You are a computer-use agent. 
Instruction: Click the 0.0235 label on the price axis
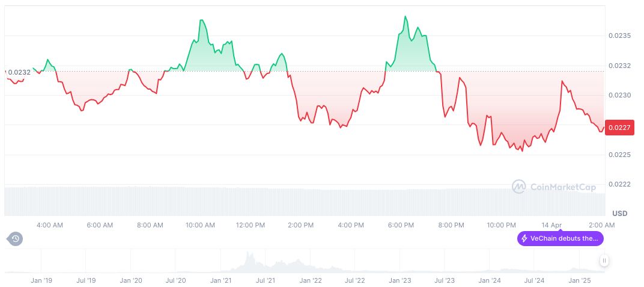click(618, 36)
